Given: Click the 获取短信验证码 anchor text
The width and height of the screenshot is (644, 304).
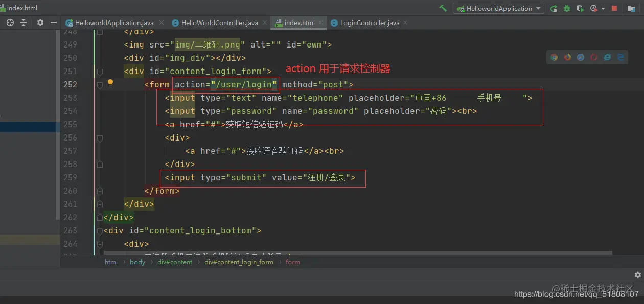Looking at the screenshot, I should click(x=254, y=125).
